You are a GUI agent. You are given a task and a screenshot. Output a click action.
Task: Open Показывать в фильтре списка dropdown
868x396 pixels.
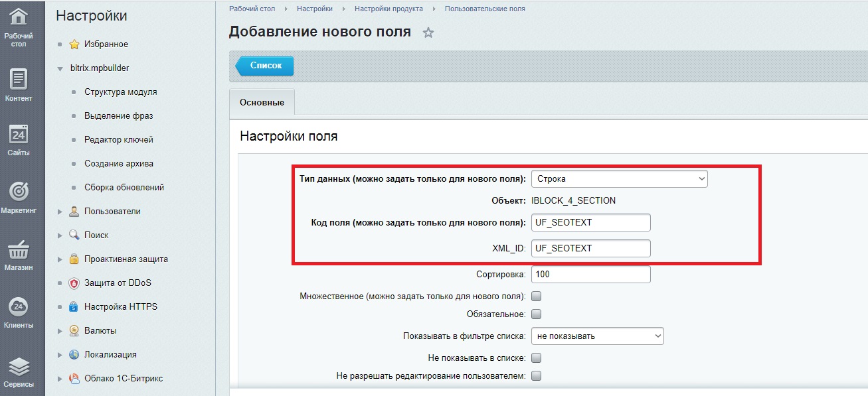[x=597, y=336]
